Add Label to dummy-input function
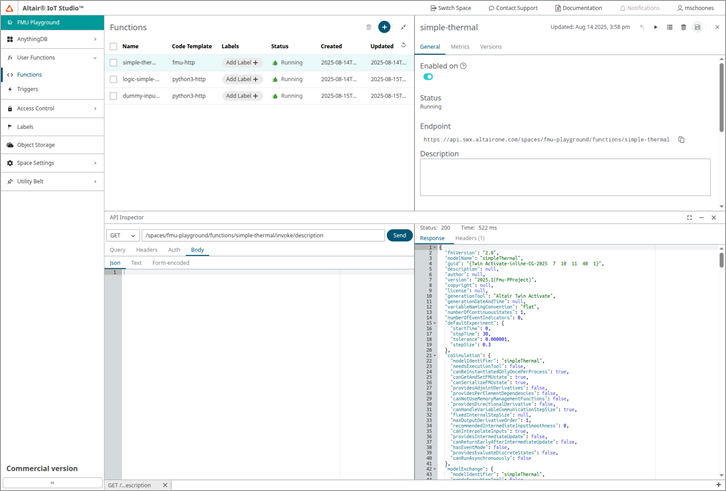 [x=241, y=96]
